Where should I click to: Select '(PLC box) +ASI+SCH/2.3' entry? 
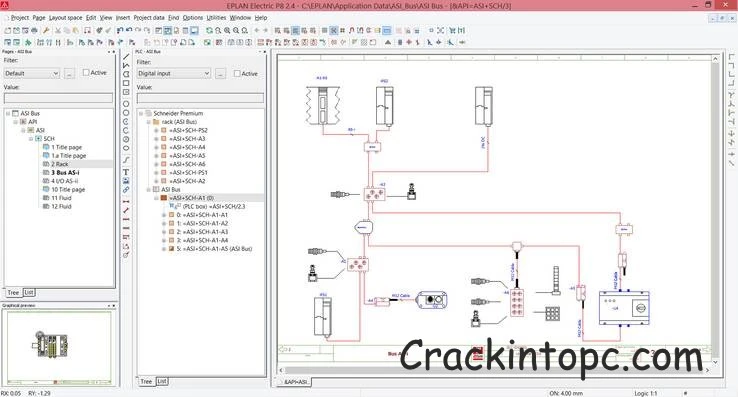[x=214, y=207]
